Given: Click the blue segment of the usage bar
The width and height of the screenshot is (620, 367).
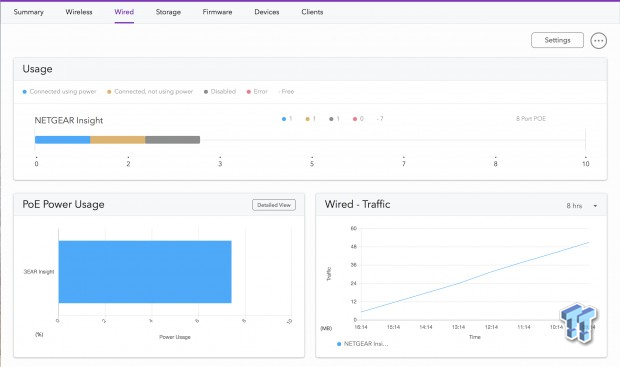Looking at the screenshot, I should (62, 140).
